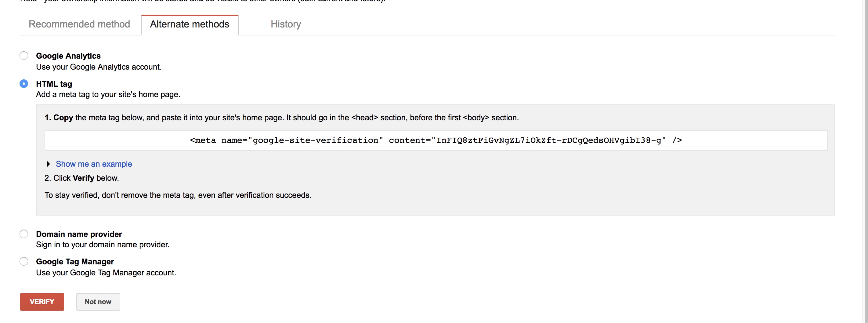Select the Domain name provider radio button
Image resolution: width=868 pixels, height=323 pixels.
(x=24, y=234)
